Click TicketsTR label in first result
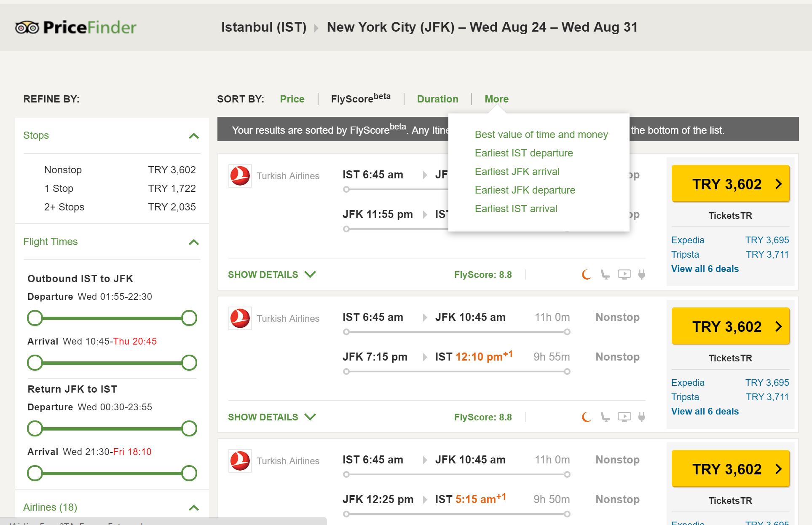This screenshot has width=812, height=525. pyautogui.click(x=730, y=215)
